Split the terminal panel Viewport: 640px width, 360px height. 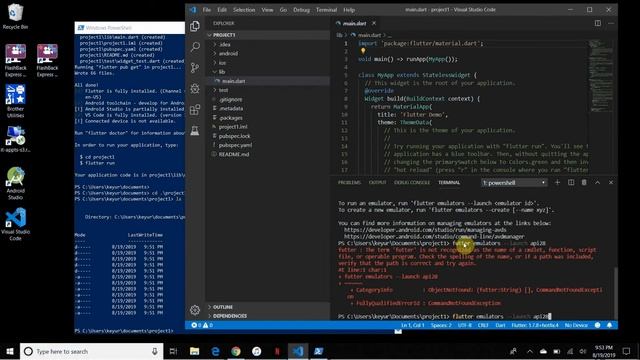tap(571, 182)
